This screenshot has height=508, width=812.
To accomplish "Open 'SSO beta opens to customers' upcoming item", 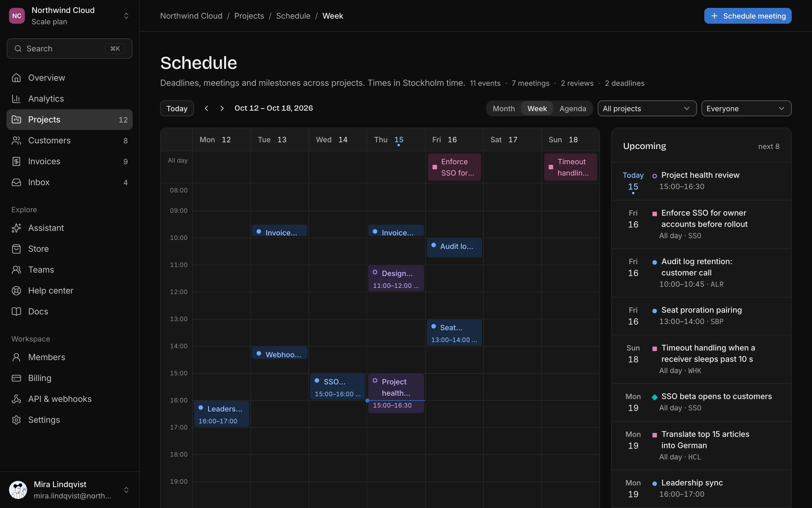I will click(701, 402).
